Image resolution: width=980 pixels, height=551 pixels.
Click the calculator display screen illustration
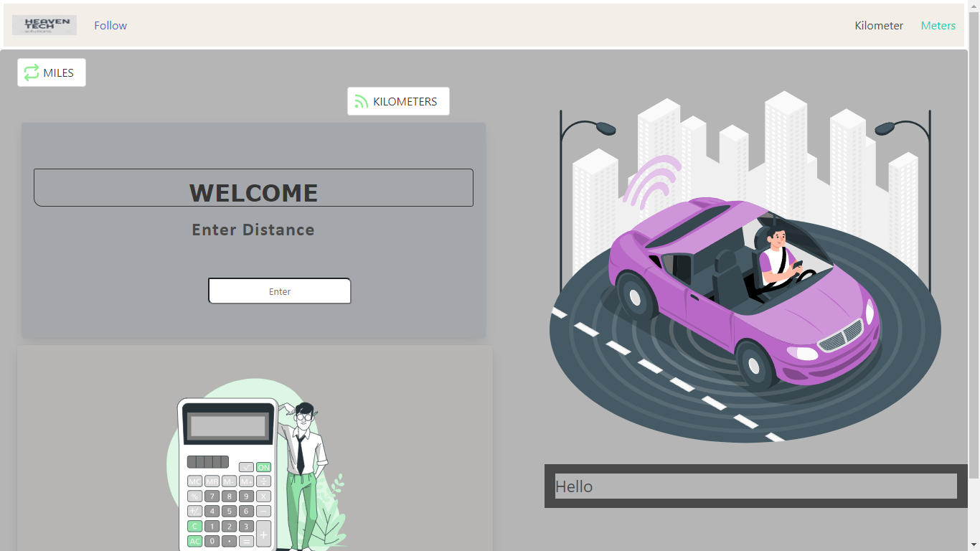pyautogui.click(x=228, y=426)
